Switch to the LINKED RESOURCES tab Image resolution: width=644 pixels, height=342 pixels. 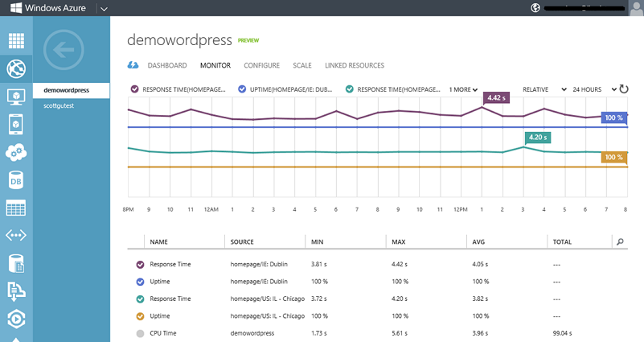355,65
